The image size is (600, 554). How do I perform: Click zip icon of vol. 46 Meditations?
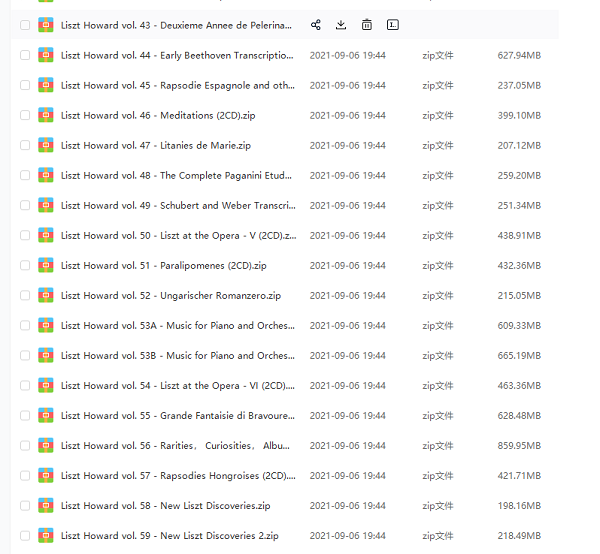(x=46, y=115)
